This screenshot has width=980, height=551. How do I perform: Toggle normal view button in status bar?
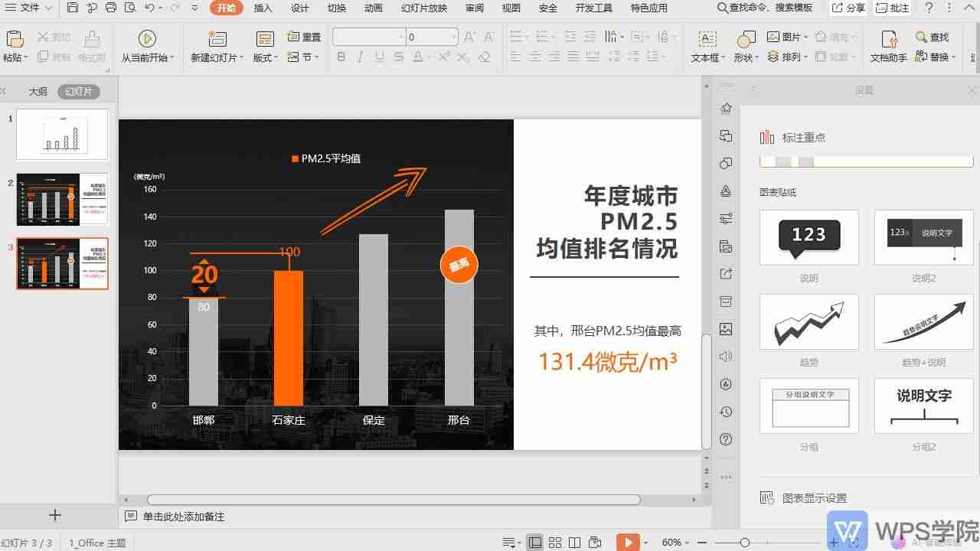tap(535, 543)
